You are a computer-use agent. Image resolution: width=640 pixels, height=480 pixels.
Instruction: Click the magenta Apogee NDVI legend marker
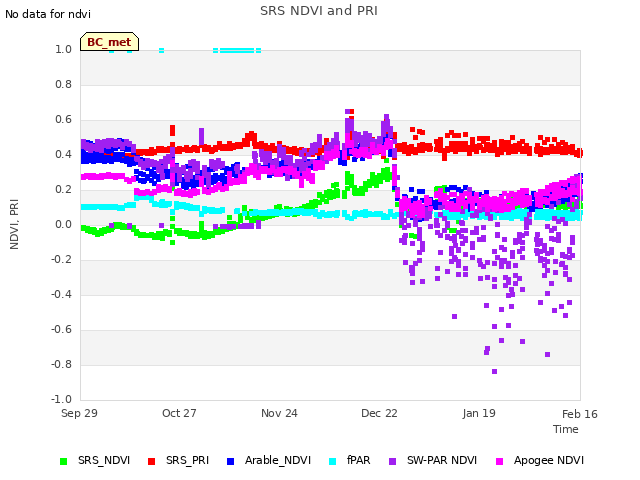499,461
